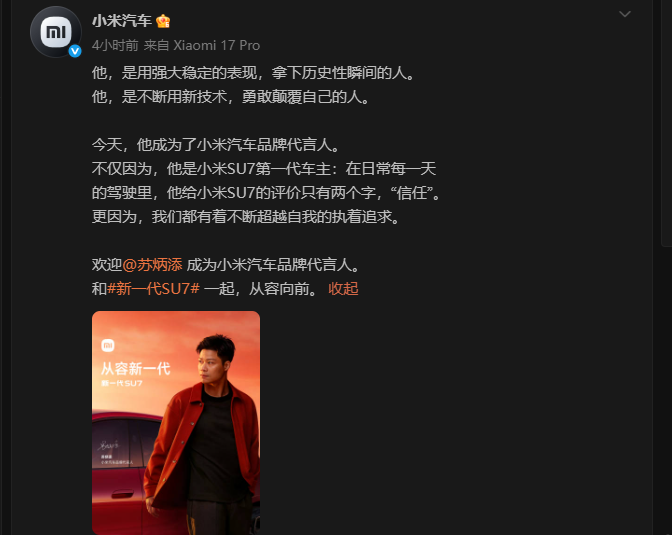Click the 新一代SU7 subtitle on the poster
Viewport: 672px width, 535px height.
click(122, 383)
